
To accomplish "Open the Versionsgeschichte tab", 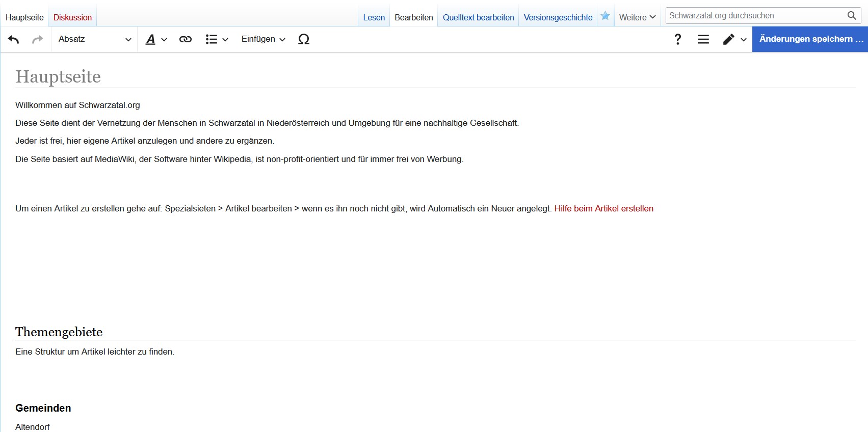I will point(558,17).
